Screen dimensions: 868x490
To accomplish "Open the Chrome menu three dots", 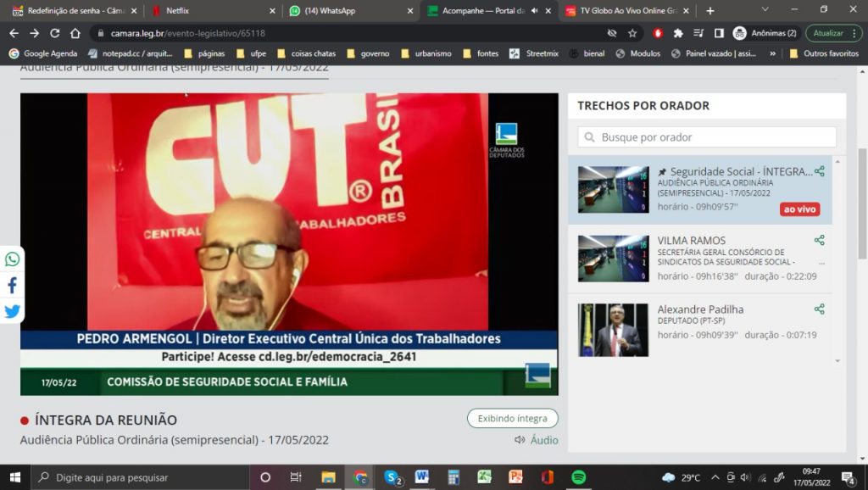I will [854, 33].
